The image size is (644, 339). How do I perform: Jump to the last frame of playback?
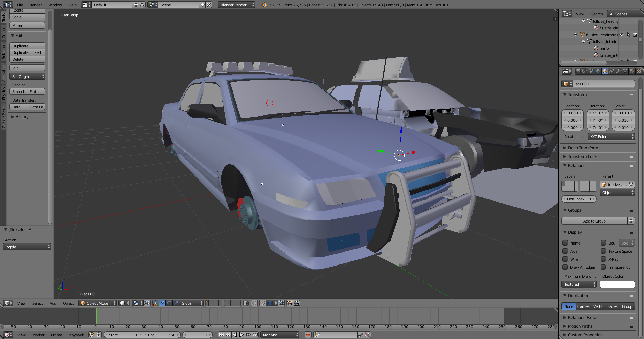click(255, 335)
